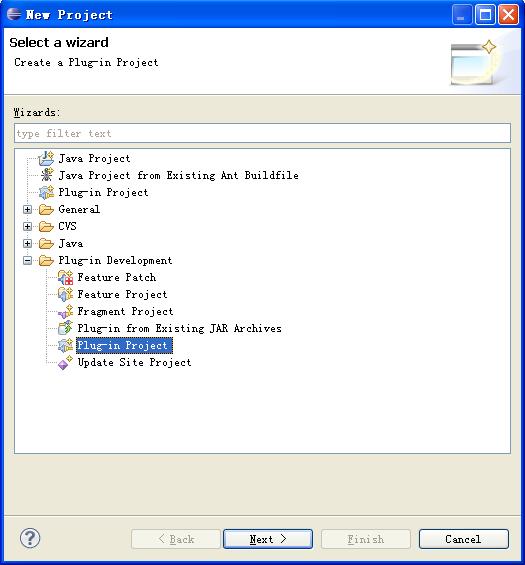
Task: Select top-level Plug-in Project entry
Action: (x=103, y=192)
